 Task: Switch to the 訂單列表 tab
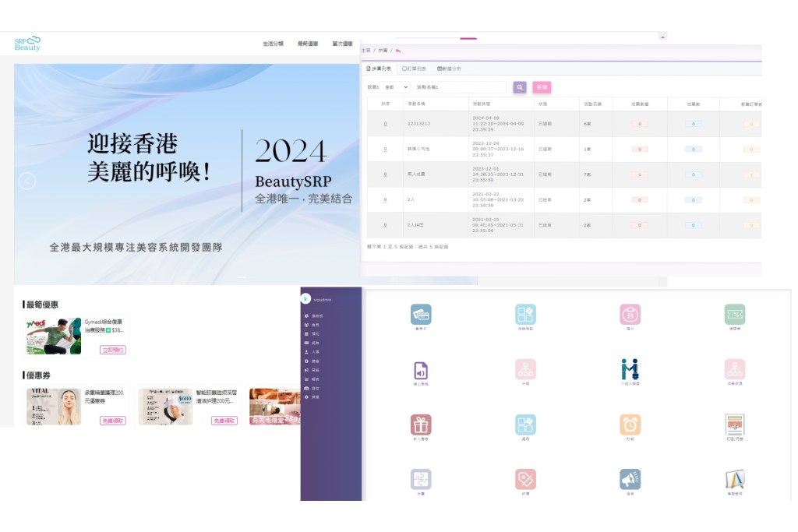[415, 69]
